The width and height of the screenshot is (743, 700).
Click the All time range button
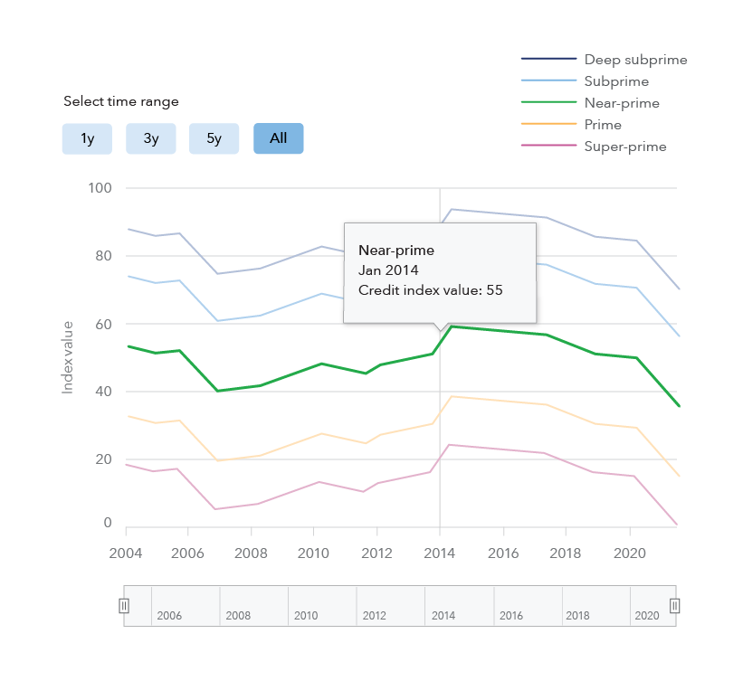(279, 138)
